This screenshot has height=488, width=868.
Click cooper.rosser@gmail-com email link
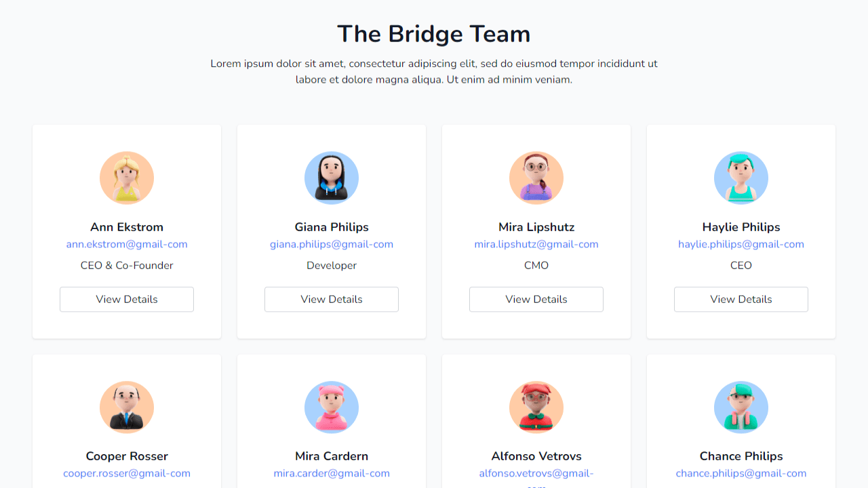(127, 473)
